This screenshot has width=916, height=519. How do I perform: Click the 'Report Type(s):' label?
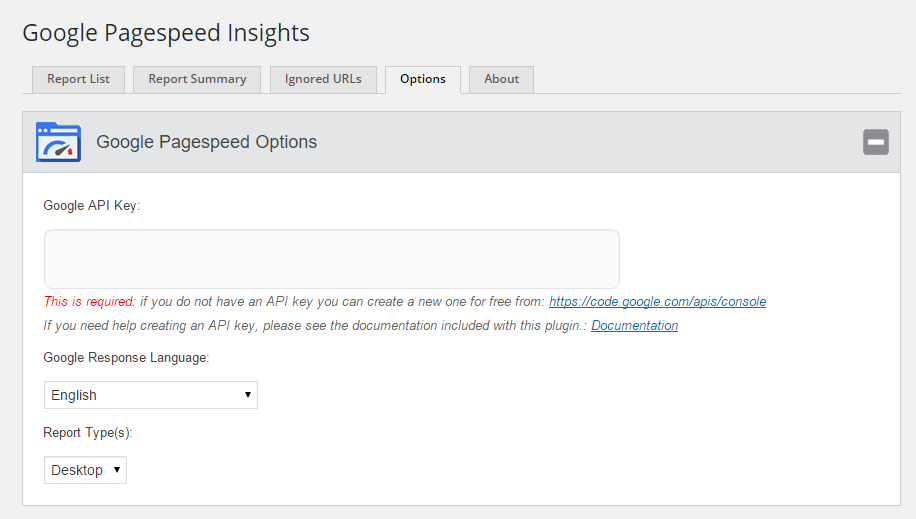[88, 432]
